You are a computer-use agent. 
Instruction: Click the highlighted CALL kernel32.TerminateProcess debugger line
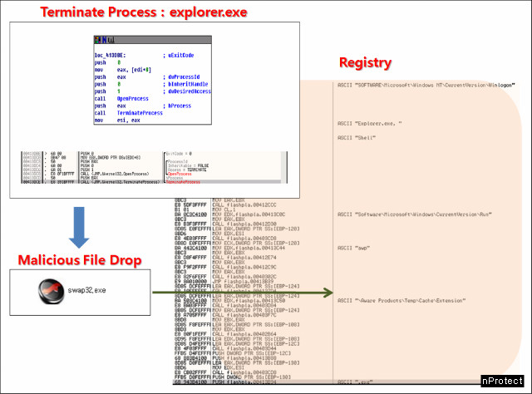[120, 182]
